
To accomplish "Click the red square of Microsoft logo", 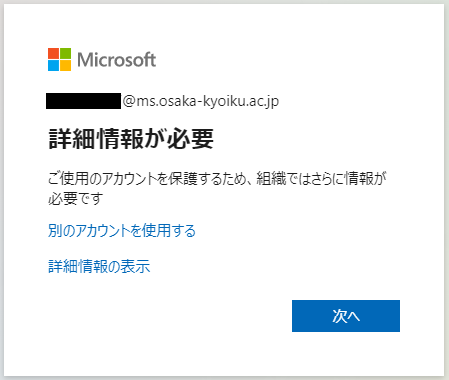I will click(53, 53).
